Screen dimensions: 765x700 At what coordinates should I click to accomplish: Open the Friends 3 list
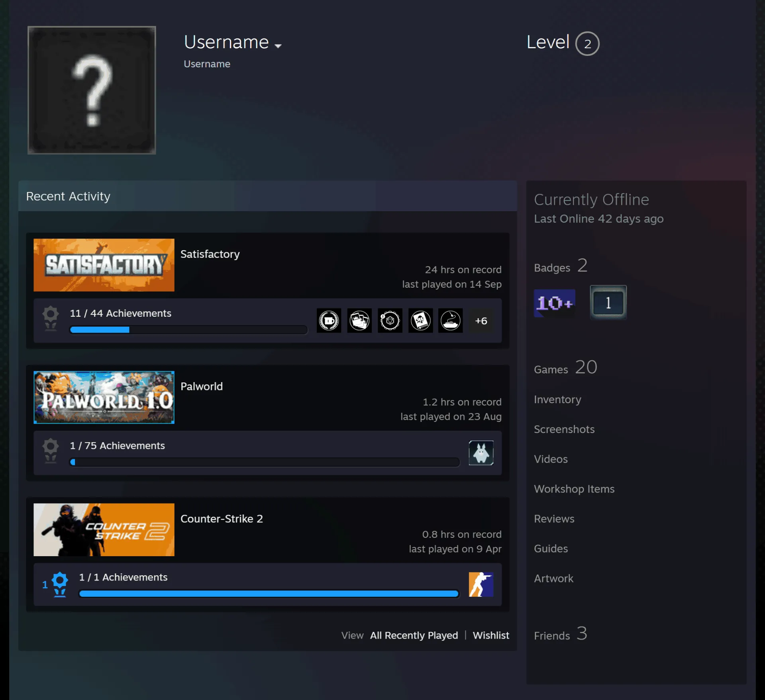[561, 634]
